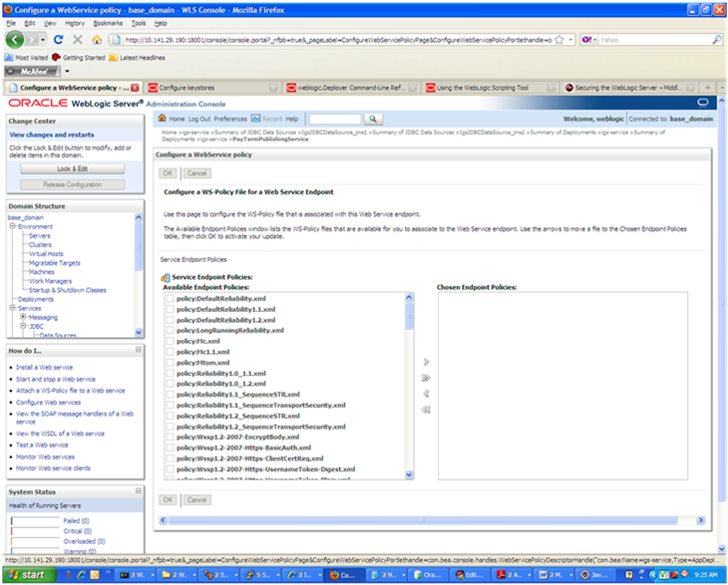Click Lock & Edit button
This screenshot has height=585, width=728.
73,168
